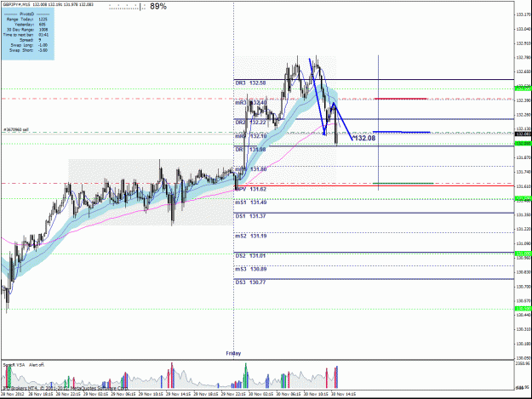This screenshot has width=532, height=399.
Task: Click the PivotsD panel heading
Action: [x=26, y=14]
